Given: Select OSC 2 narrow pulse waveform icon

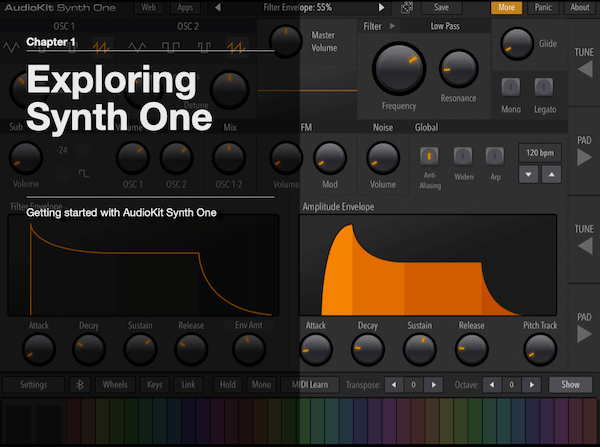Looking at the screenshot, I should (x=204, y=47).
